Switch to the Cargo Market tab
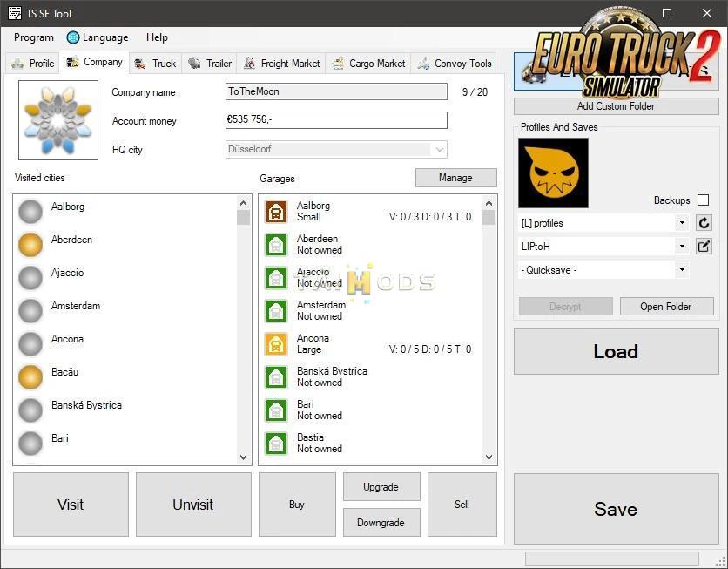Viewport: 728px width, 569px height. tap(368, 63)
